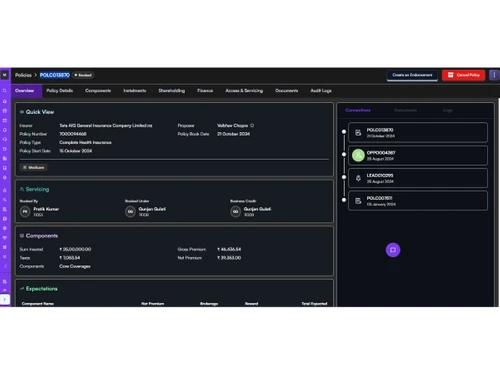Click the GG avatar under Business Credit

[x=236, y=212]
